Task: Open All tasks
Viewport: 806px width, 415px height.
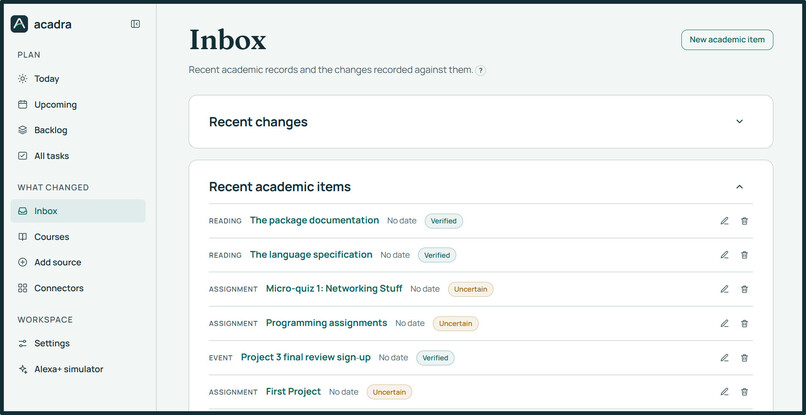Action: coord(78,156)
